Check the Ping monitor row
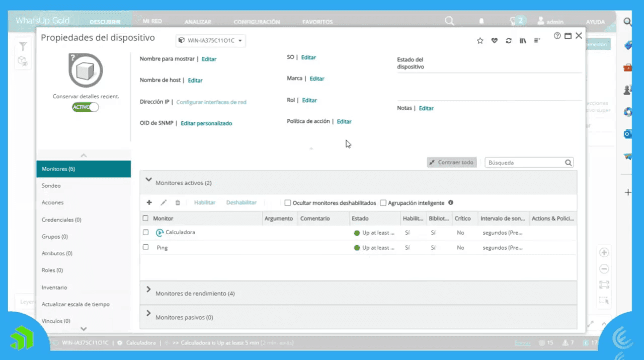 (x=146, y=247)
